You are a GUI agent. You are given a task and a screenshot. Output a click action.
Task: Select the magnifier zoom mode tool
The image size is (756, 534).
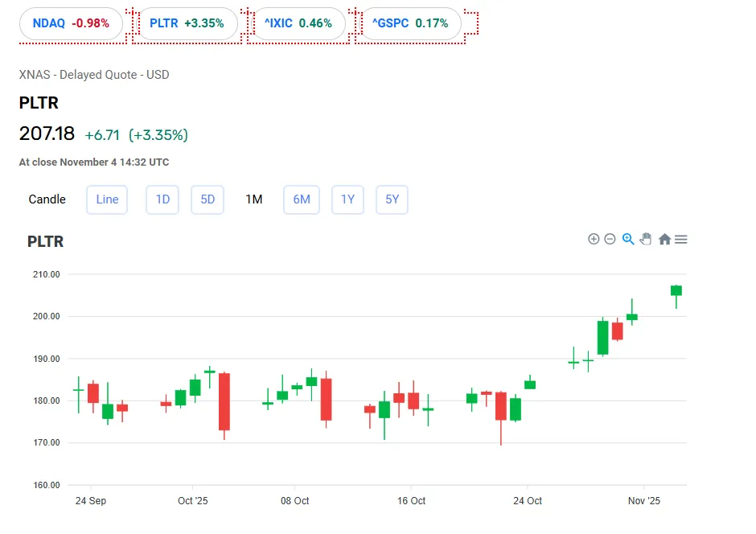click(627, 239)
